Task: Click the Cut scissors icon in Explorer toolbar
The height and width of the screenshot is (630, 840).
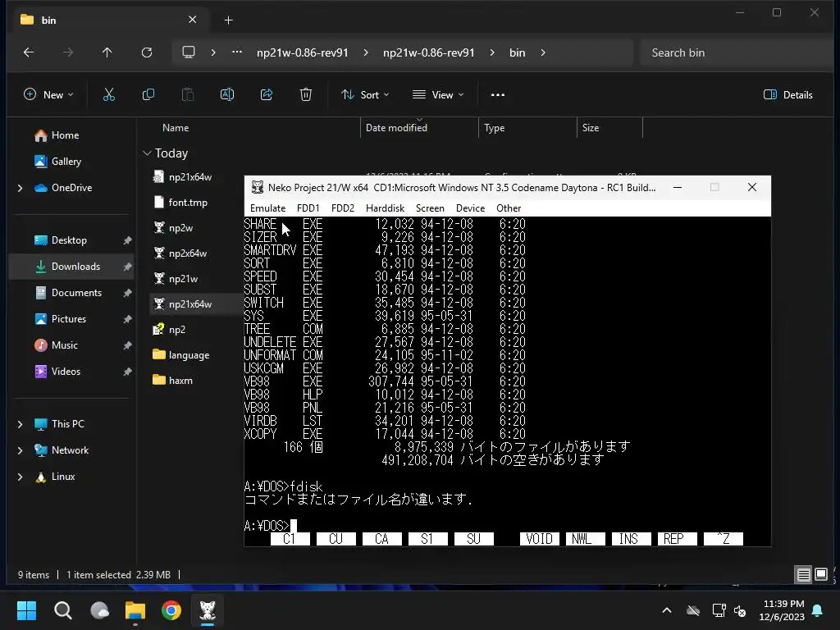Action: pos(109,95)
